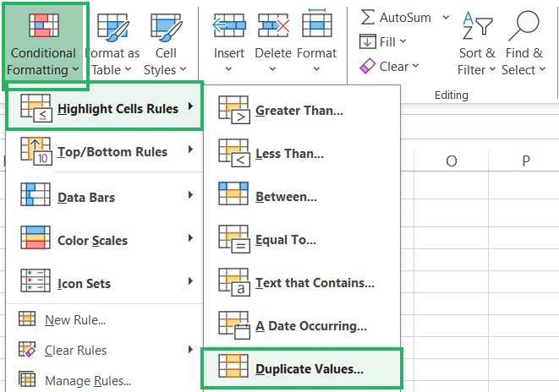Viewport: 559px width, 392px height.
Task: Click the Cell Styles icon
Action: (167, 27)
